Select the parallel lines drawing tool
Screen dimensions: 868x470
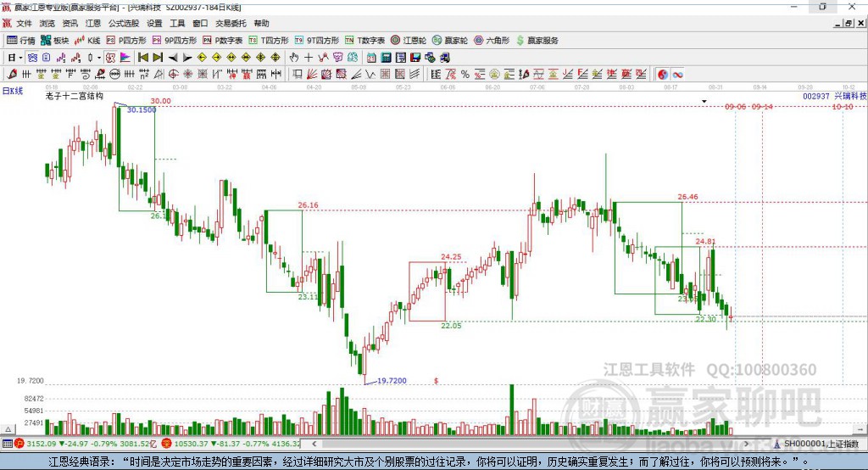[x=415, y=74]
